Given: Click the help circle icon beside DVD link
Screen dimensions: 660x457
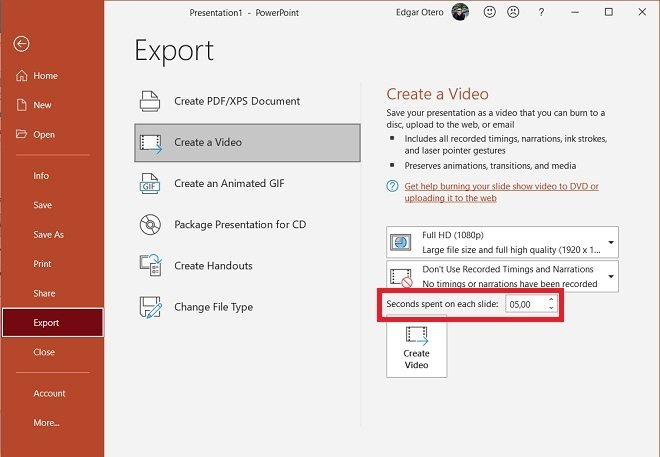Looking at the screenshot, I should 392,186.
